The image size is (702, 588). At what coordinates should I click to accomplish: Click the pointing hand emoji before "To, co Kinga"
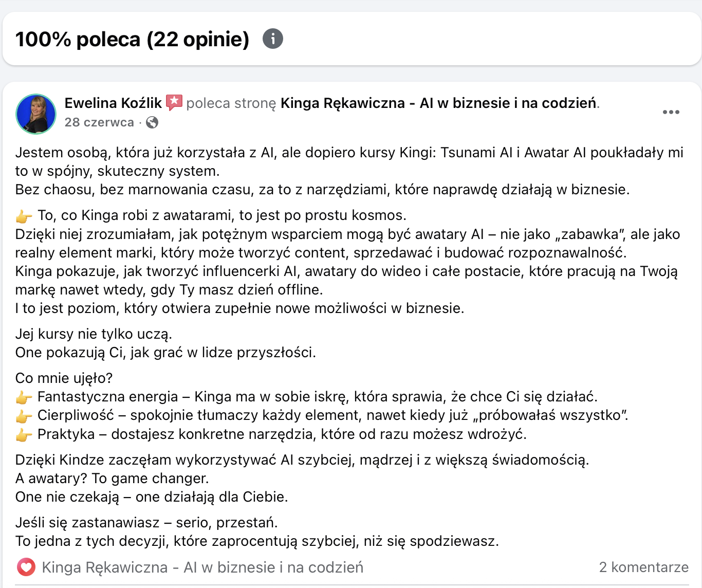pyautogui.click(x=24, y=216)
